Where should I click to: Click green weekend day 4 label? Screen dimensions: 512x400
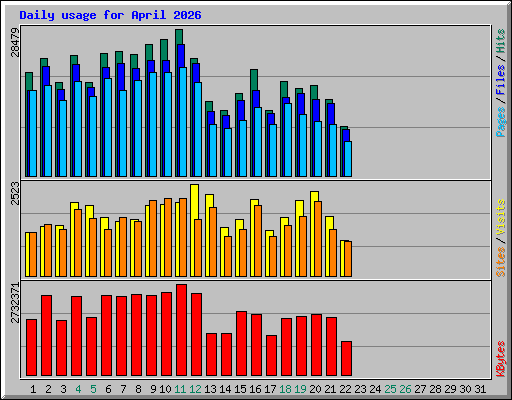pyautogui.click(x=78, y=389)
